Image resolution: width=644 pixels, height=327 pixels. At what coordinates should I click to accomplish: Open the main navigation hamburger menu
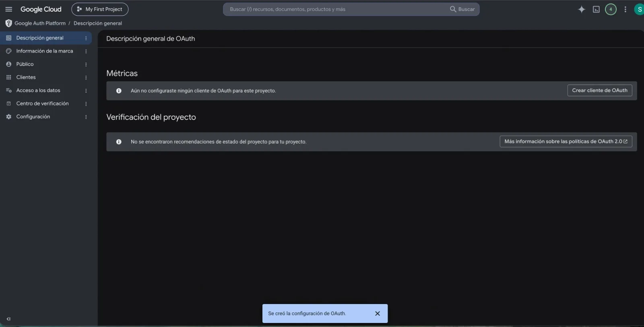(x=8, y=9)
